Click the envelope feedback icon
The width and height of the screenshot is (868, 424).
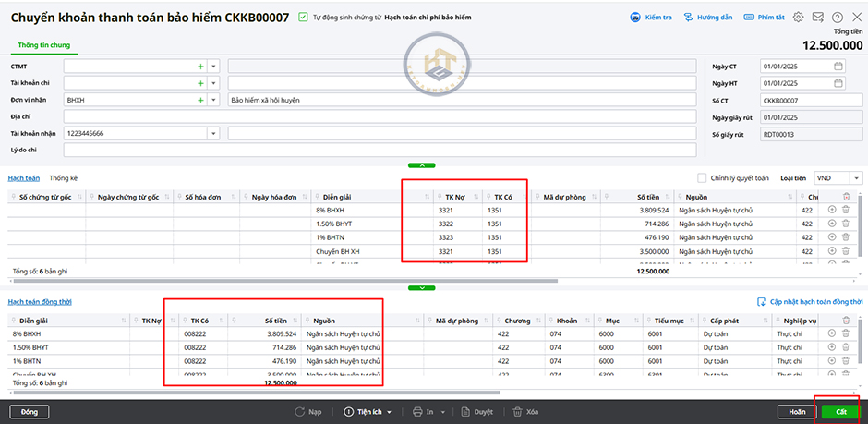(818, 17)
